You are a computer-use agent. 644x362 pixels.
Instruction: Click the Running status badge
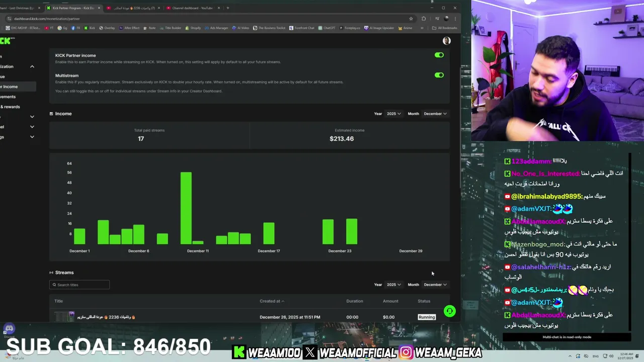[x=427, y=317]
